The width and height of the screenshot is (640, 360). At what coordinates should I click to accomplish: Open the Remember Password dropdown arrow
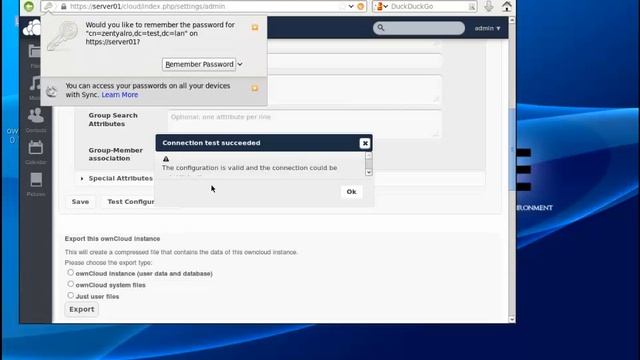pos(240,64)
